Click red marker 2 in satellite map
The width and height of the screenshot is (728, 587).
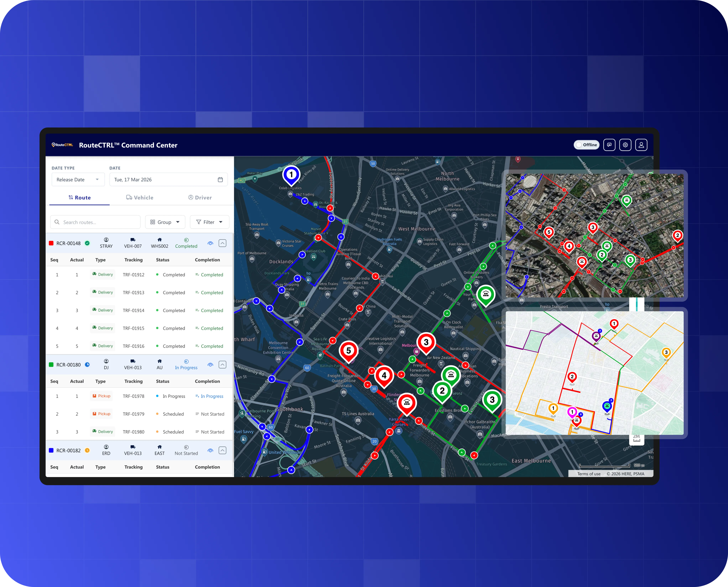pos(677,236)
